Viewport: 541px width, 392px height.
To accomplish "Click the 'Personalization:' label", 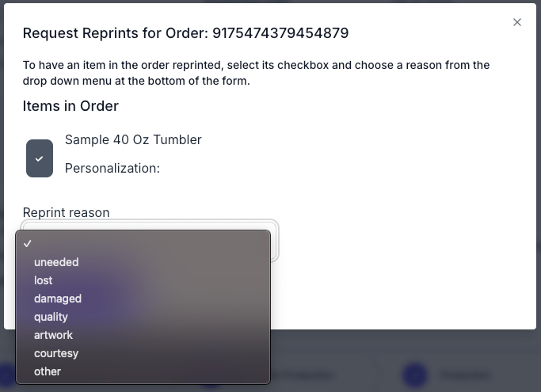I will [x=112, y=168].
